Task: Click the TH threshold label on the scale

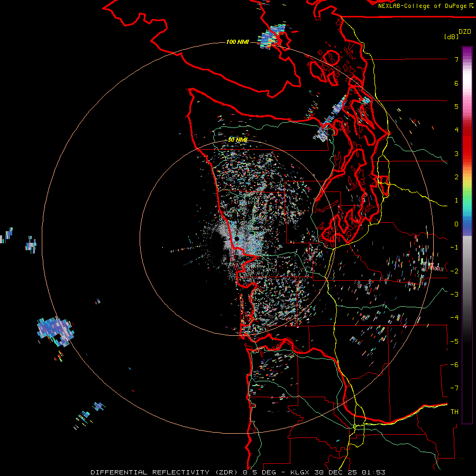Action: click(x=454, y=411)
